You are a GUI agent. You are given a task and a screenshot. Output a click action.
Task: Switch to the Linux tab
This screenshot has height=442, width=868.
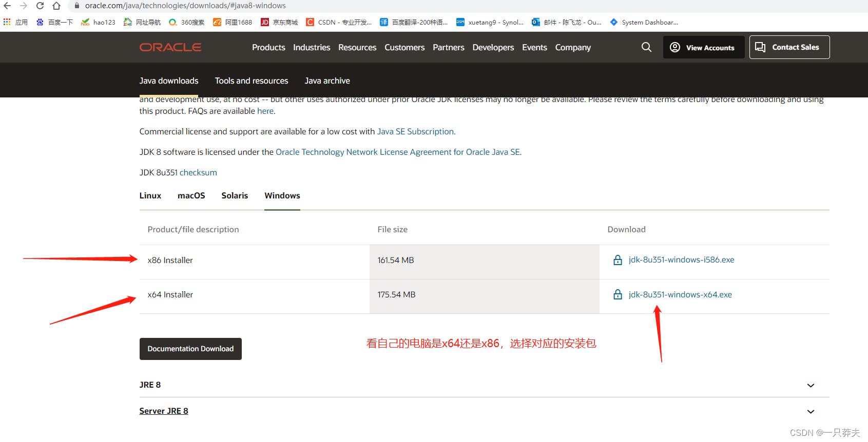pos(150,195)
